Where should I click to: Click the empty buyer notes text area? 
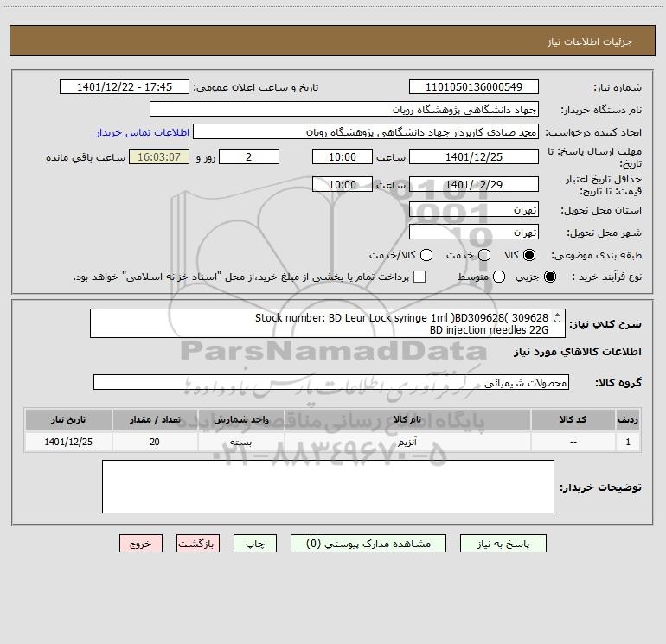[x=328, y=487]
